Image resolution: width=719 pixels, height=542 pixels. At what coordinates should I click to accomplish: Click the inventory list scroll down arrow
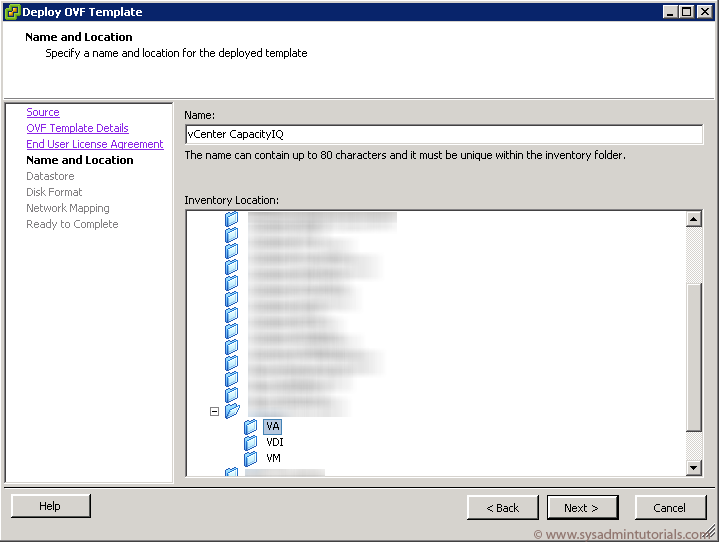click(694, 468)
